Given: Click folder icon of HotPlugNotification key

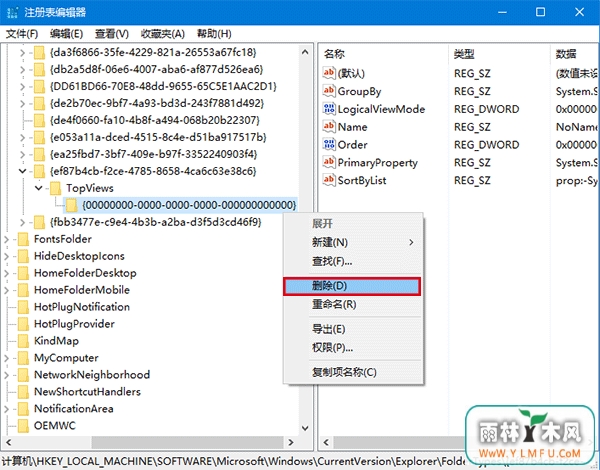Looking at the screenshot, I should click(x=23, y=307).
